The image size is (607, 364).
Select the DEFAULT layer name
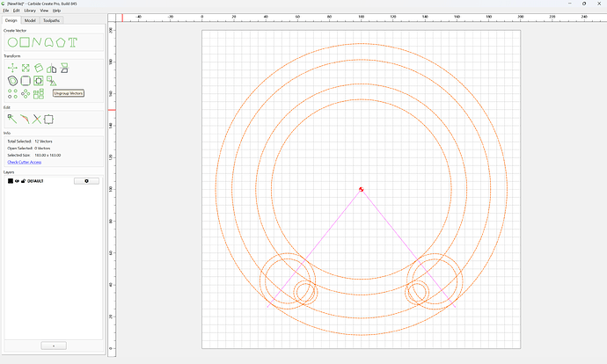tap(35, 181)
